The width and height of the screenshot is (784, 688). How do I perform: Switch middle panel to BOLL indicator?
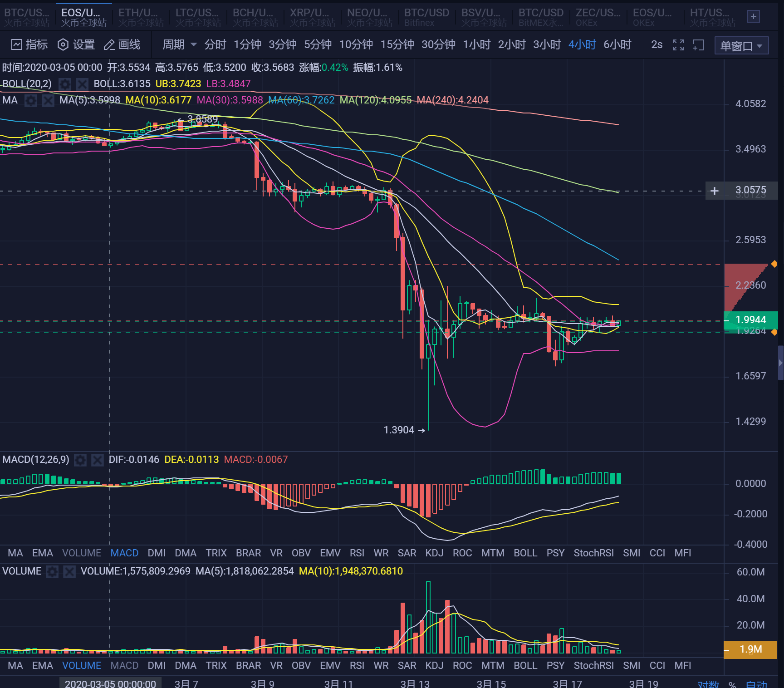pos(525,553)
